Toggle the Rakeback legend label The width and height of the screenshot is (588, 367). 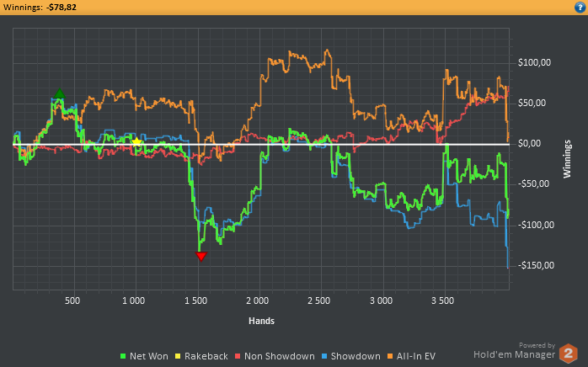point(206,356)
